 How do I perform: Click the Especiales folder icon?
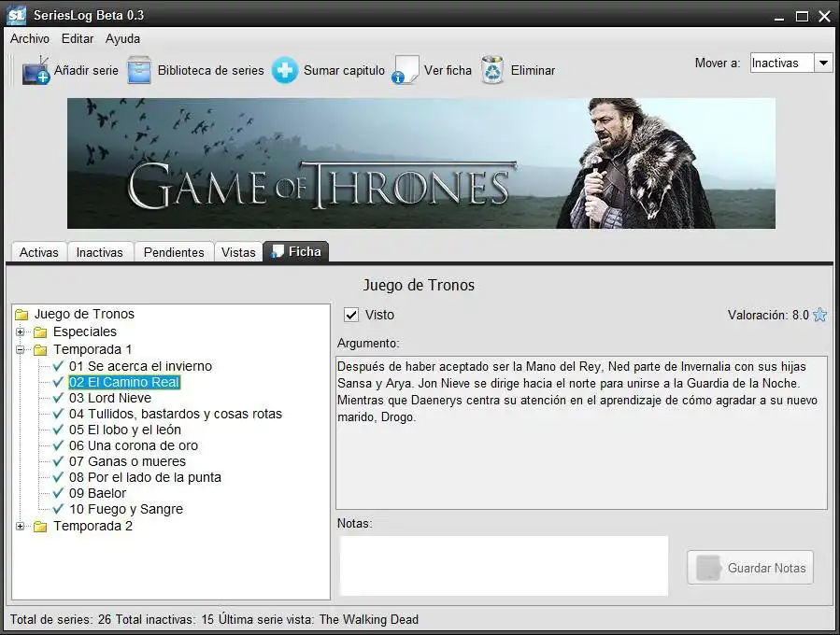coord(40,332)
